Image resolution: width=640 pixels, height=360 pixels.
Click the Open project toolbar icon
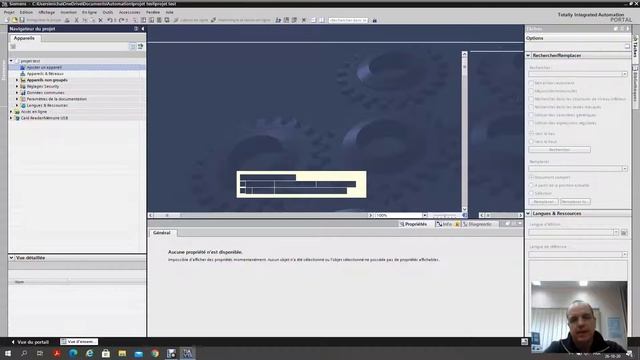[15, 20]
